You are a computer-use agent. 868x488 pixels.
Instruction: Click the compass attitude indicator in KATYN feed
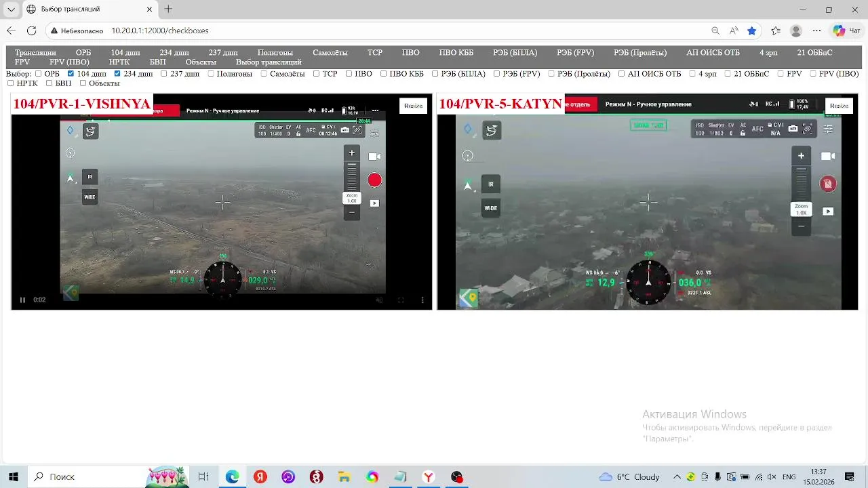tap(648, 282)
